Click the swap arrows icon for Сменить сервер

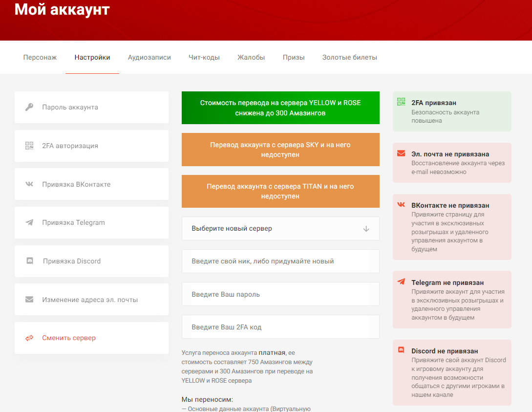click(29, 338)
